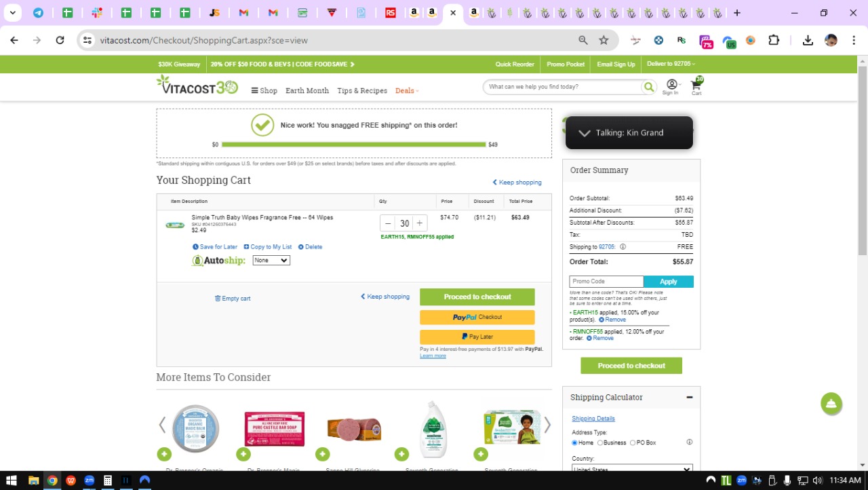The width and height of the screenshot is (868, 490).
Task: Open the Chrome extensions puzzle icon
Action: click(x=774, y=40)
